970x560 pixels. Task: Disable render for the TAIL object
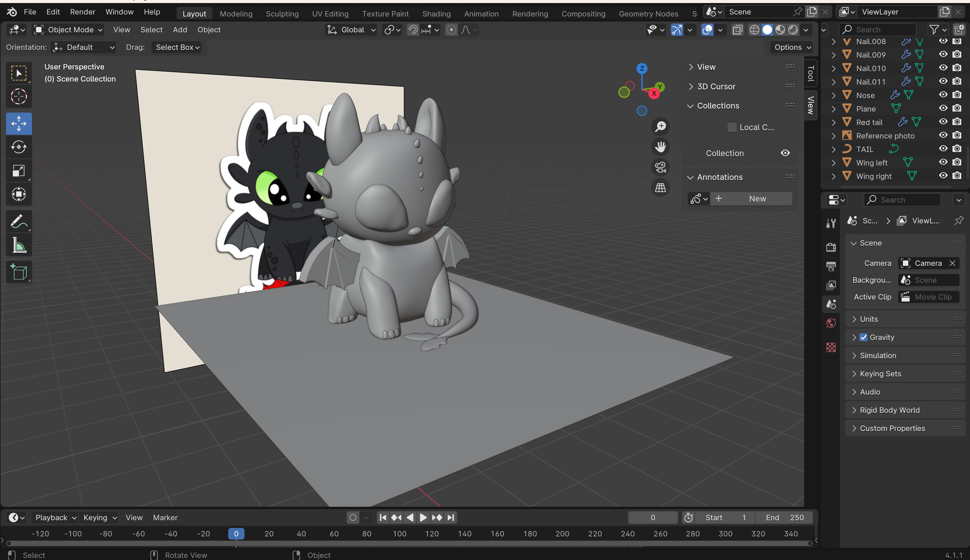957,149
